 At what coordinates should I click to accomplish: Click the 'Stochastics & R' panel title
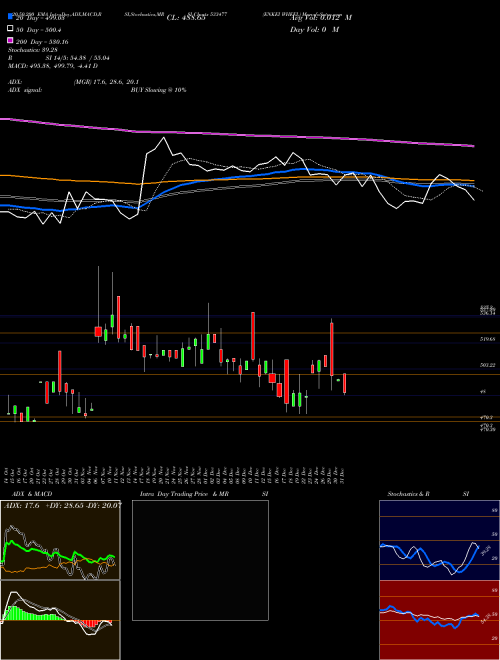(408, 494)
